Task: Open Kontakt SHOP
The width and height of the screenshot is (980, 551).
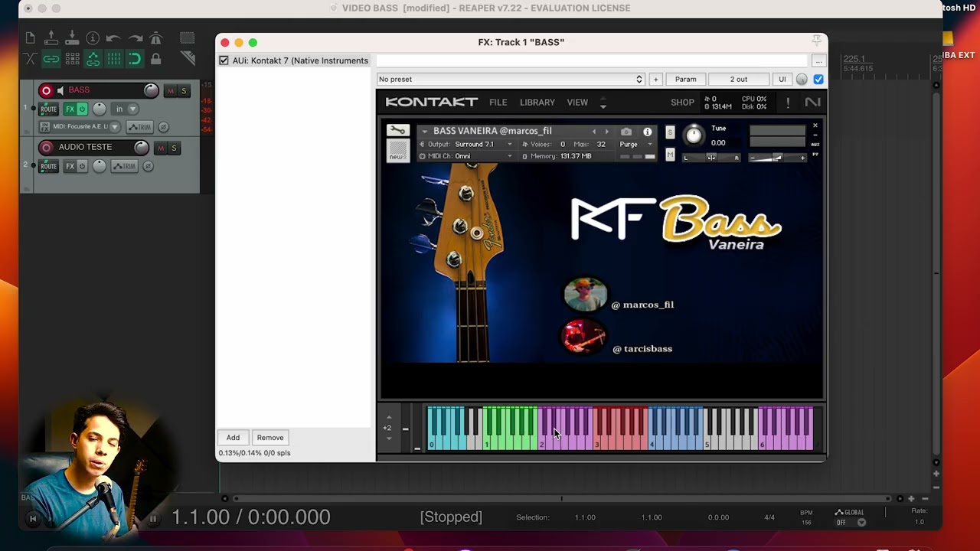Action: coord(682,103)
